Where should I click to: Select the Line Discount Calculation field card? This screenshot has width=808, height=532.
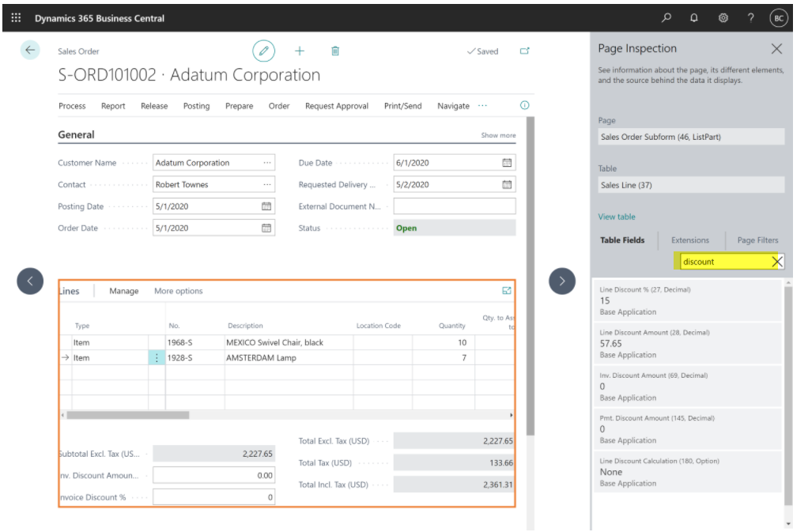(x=687, y=472)
